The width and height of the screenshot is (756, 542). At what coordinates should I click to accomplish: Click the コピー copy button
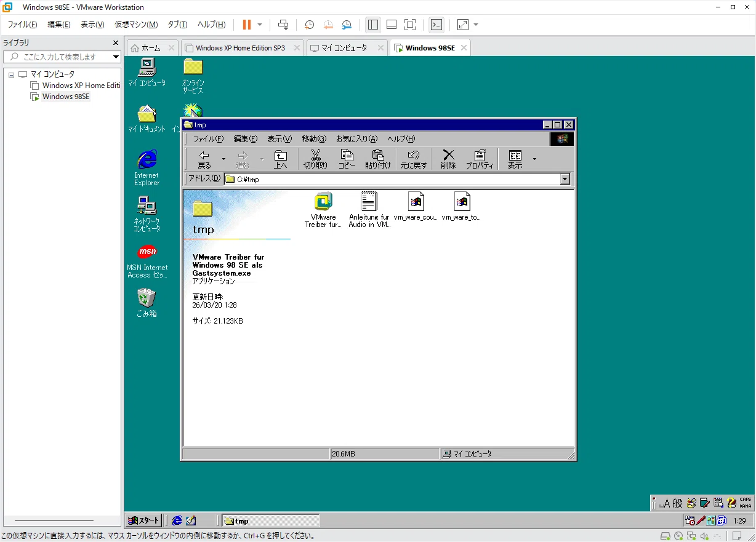click(x=347, y=159)
